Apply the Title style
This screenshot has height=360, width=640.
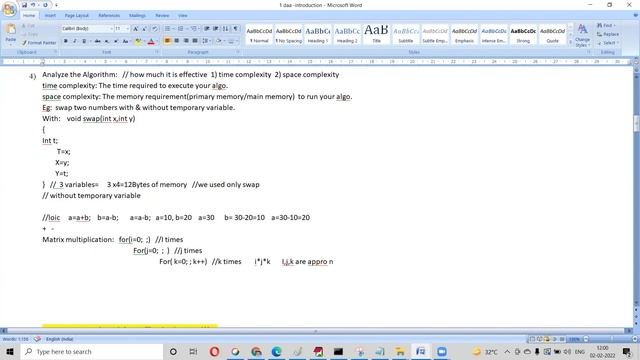coord(376,35)
